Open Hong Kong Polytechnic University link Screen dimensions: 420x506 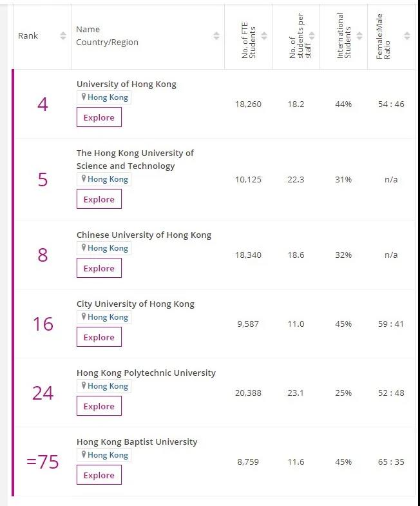pos(146,373)
